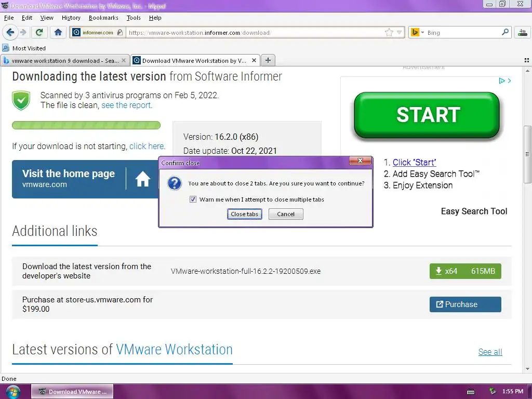Click the Purchase button
Screen dimensions: 532x399
[x=465, y=304]
